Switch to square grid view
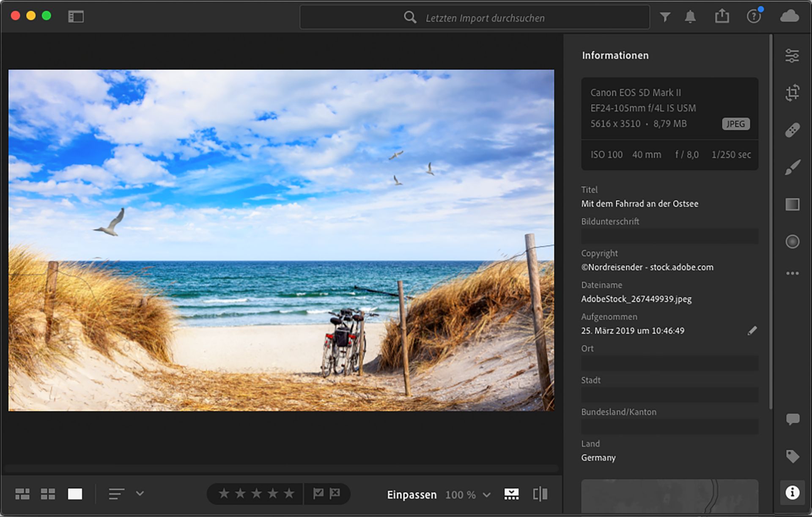Screen dimensions: 812x517 click(x=48, y=494)
